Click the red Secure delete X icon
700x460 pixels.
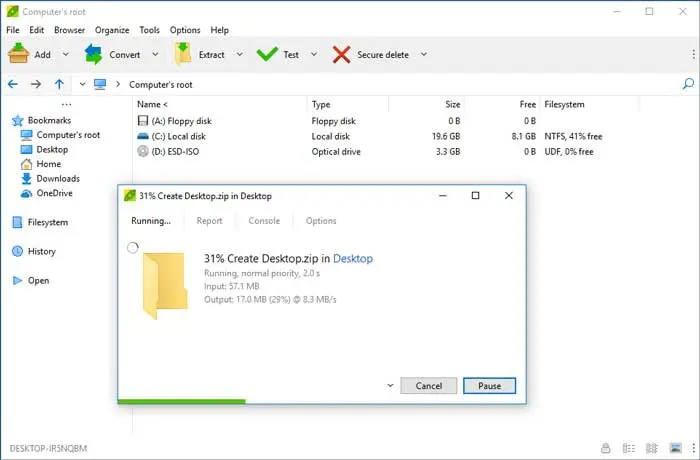(342, 54)
